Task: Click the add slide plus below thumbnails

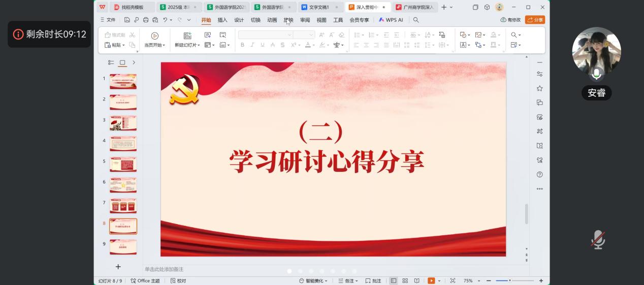Action: click(x=118, y=267)
